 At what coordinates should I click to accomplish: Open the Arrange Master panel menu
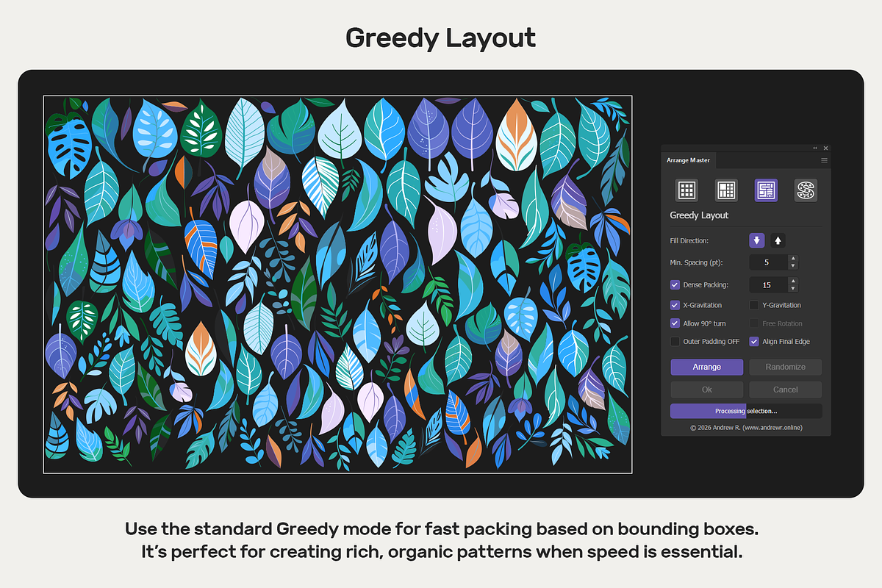tap(824, 160)
